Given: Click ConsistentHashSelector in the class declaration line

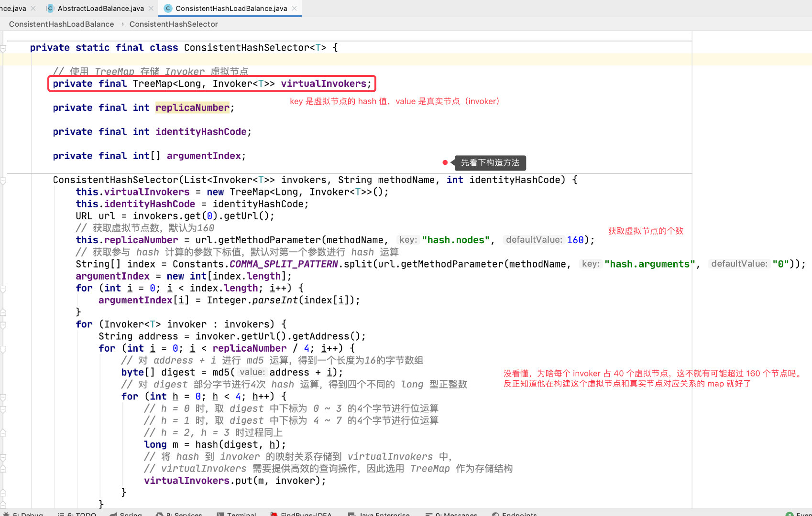Looking at the screenshot, I should point(246,48).
